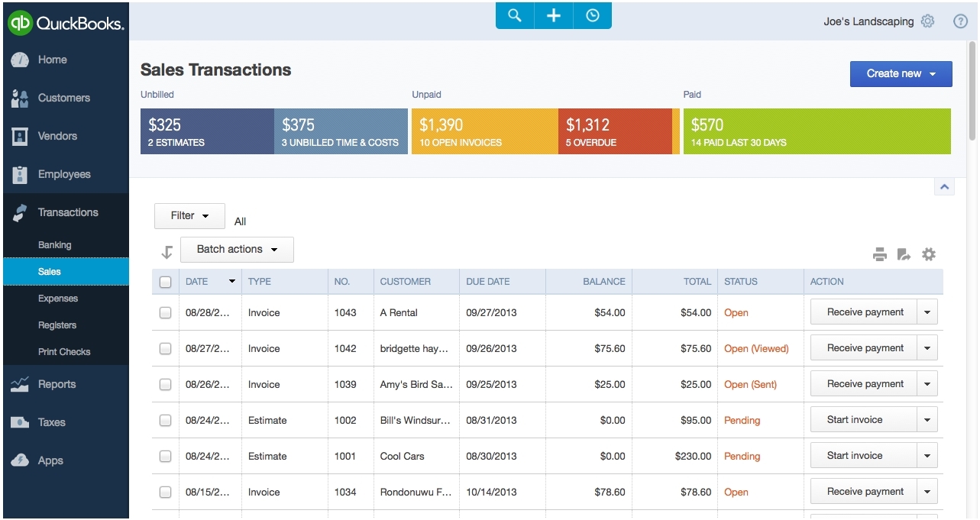Screen dimensions: 980x520
Task: Open recent transactions with the clock icon
Action: (593, 15)
